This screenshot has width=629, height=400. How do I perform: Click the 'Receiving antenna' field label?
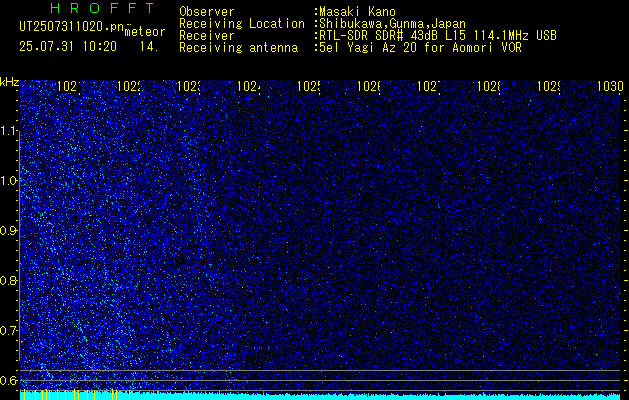[x=239, y=48]
